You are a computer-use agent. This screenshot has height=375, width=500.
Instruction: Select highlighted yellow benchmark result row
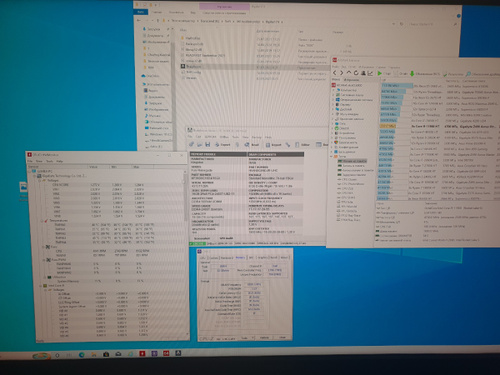coord(439,126)
